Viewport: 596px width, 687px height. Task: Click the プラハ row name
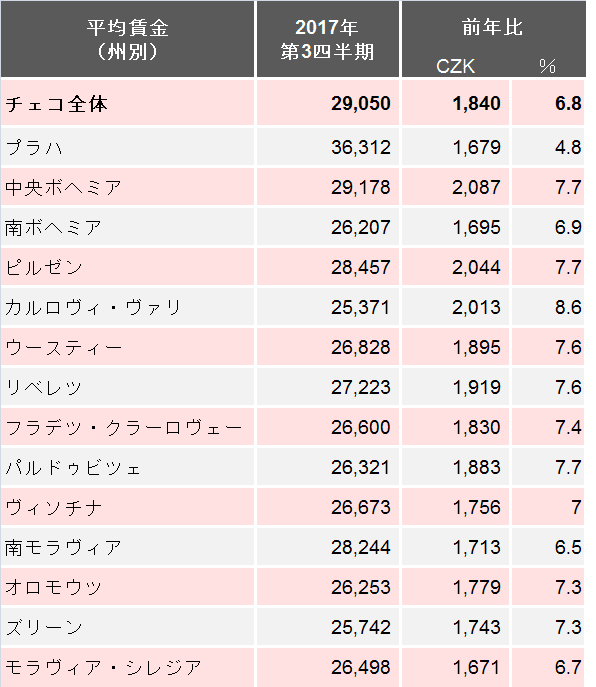34,147
